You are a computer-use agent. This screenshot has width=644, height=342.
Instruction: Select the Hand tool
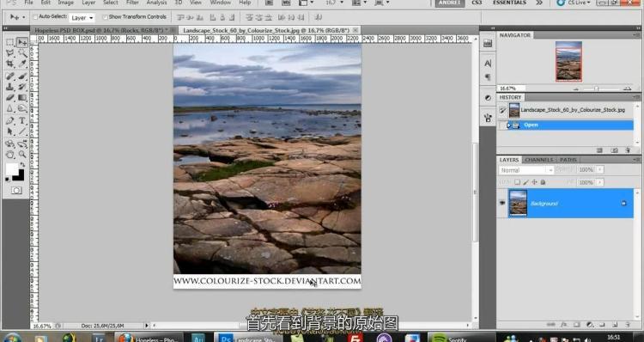click(9, 155)
